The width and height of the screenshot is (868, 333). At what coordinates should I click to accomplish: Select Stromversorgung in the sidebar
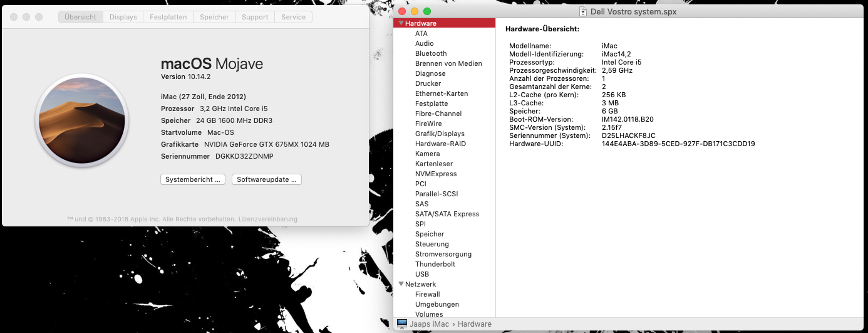click(445, 254)
